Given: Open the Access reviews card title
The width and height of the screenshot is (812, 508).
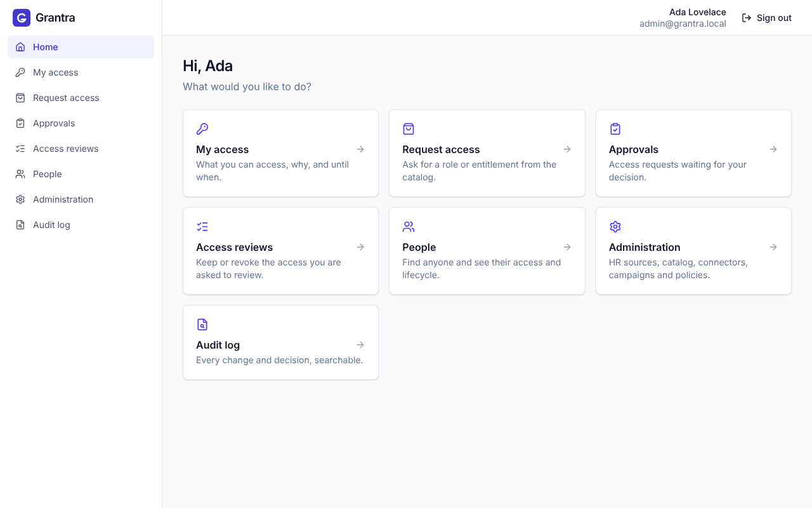Looking at the screenshot, I should pos(234,247).
